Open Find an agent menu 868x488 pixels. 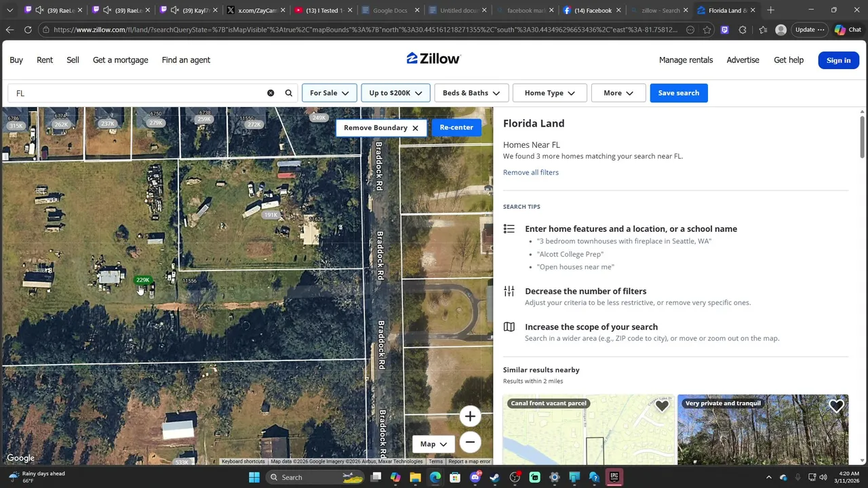point(186,60)
